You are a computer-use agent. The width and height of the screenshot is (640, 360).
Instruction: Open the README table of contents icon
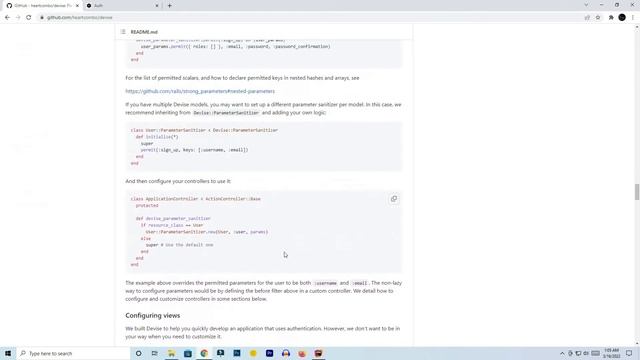(x=123, y=32)
